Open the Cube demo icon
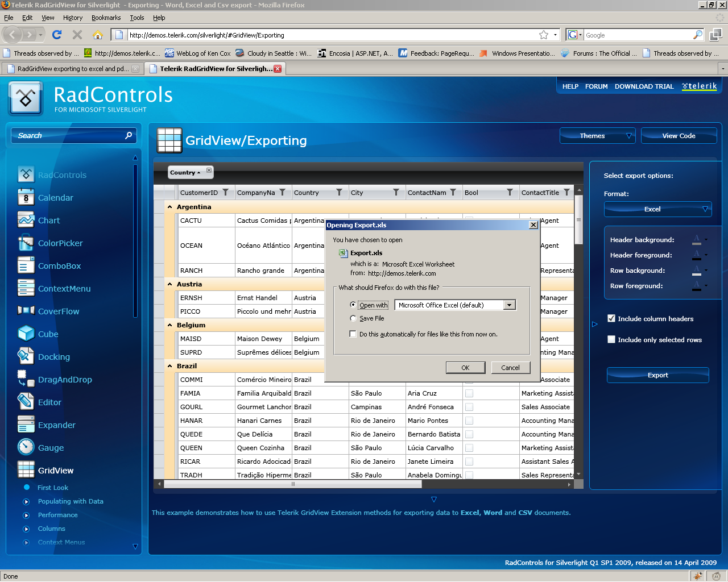The width and height of the screenshot is (728, 582). [26, 334]
